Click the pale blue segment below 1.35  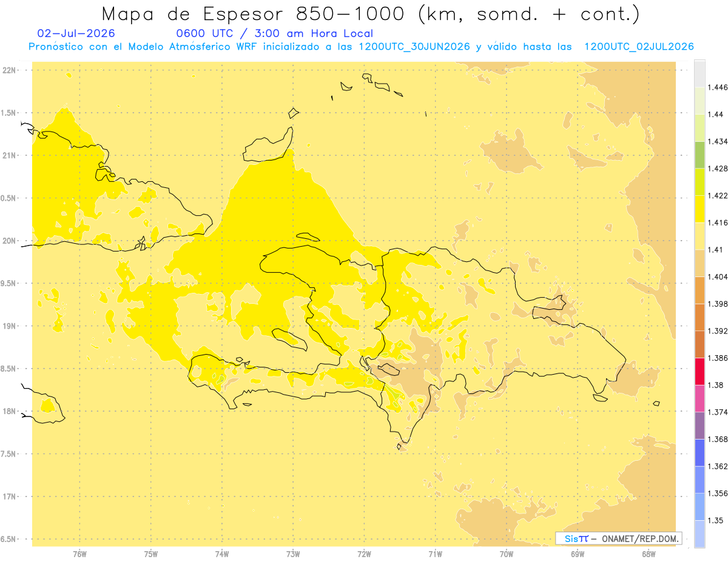[x=699, y=534]
